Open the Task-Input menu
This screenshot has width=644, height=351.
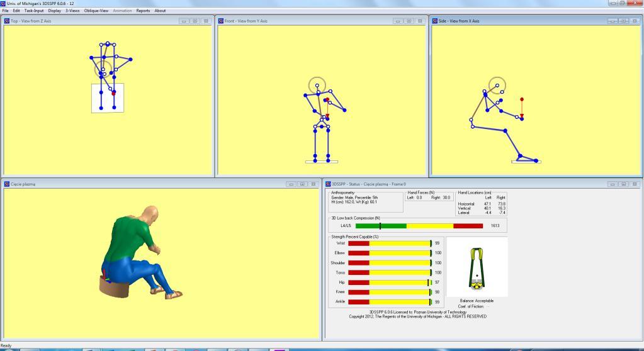[34, 11]
